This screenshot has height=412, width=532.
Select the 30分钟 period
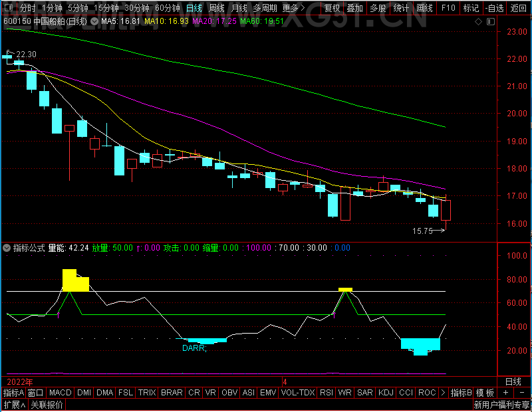pyautogui.click(x=137, y=8)
